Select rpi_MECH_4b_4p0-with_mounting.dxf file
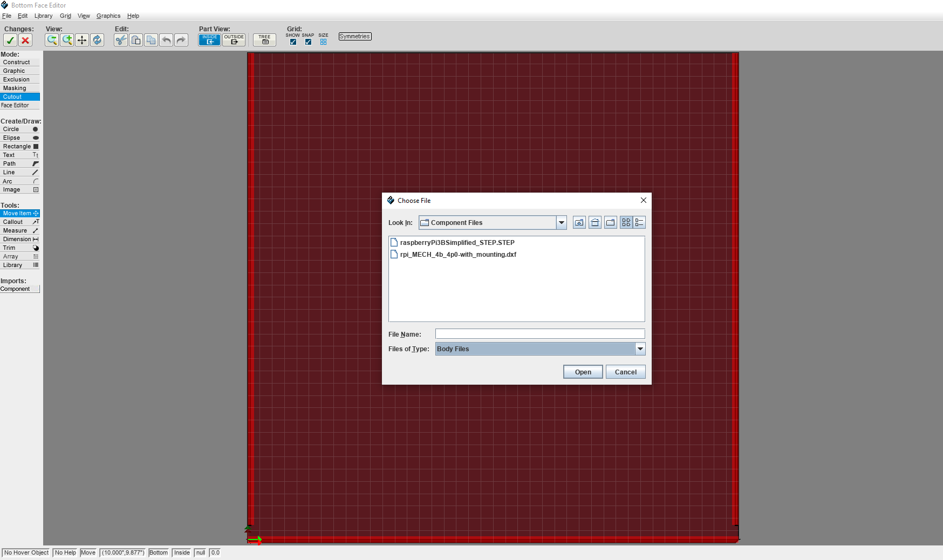The height and width of the screenshot is (560, 943). 457,254
